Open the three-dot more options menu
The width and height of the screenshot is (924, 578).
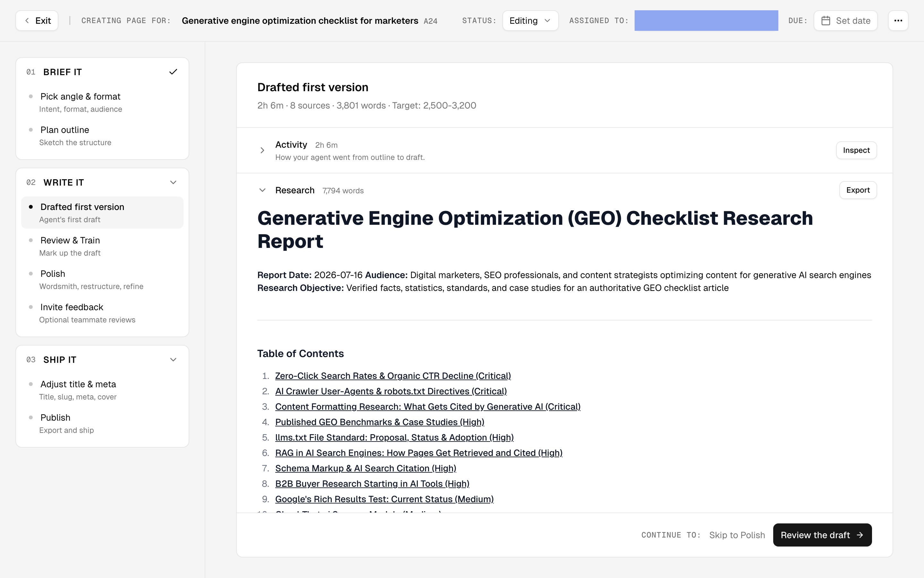pos(898,21)
